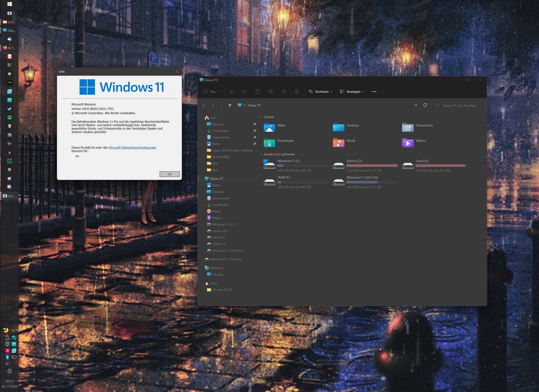Click the Share icon in Explorer toolbar
Image resolution: width=539 pixels, height=392 pixels.
coord(284,91)
